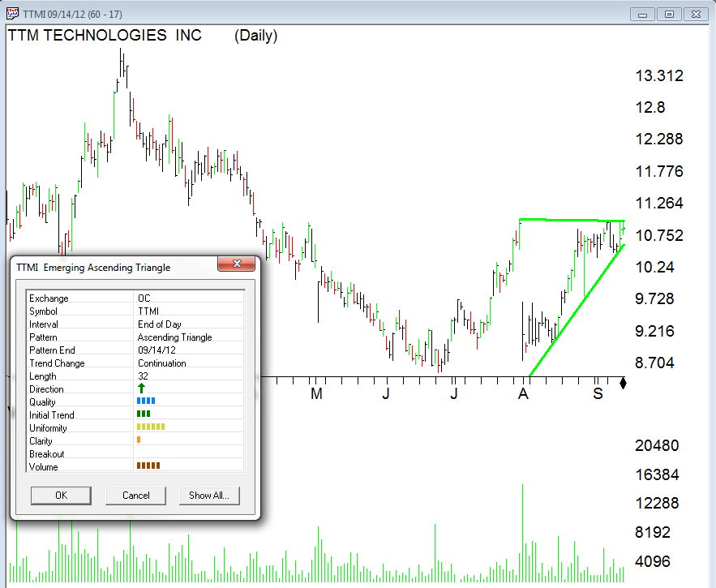The height and width of the screenshot is (588, 716).
Task: Select the Exchange value OC
Action: (144, 298)
